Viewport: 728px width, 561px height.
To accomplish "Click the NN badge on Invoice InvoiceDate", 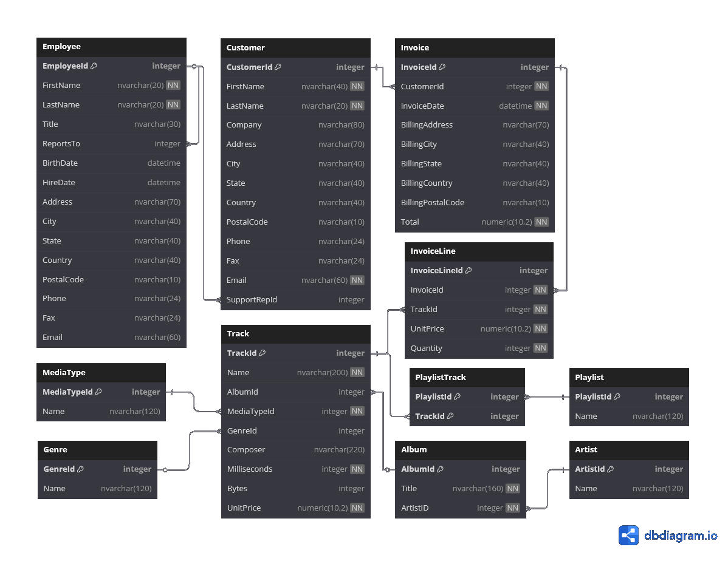I will [x=541, y=106].
